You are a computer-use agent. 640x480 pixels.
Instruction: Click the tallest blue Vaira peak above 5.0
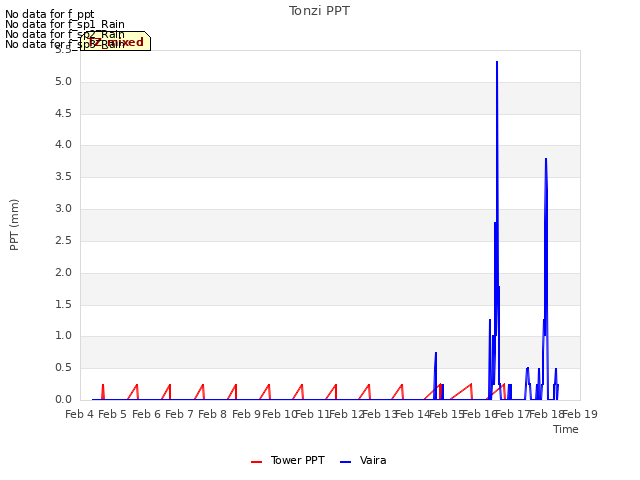tap(497, 62)
